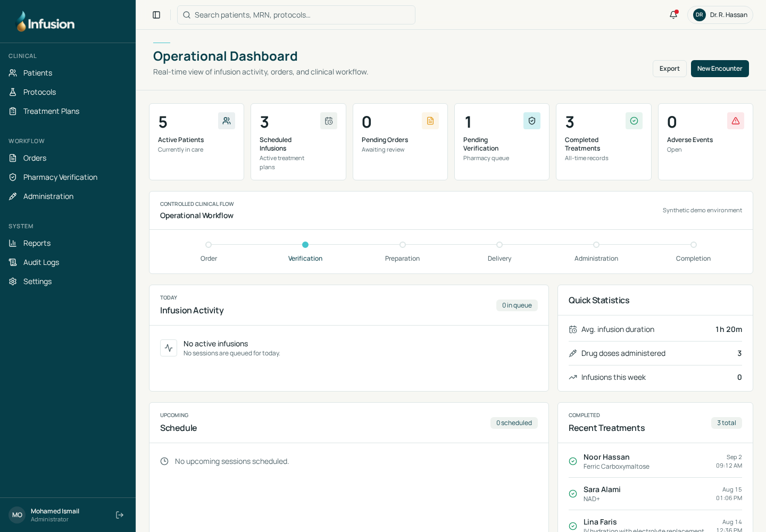Click the Adverse Events warning icon
This screenshot has width=766, height=532.
(x=736, y=121)
